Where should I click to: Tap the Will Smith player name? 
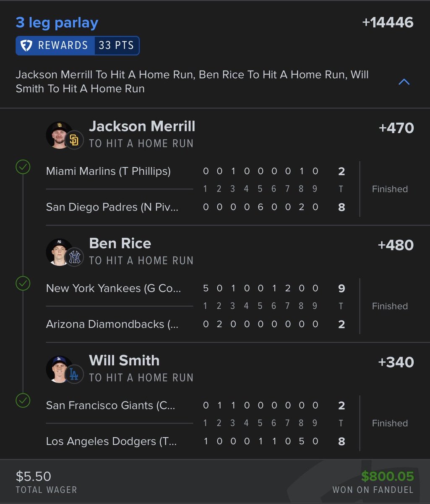click(124, 361)
